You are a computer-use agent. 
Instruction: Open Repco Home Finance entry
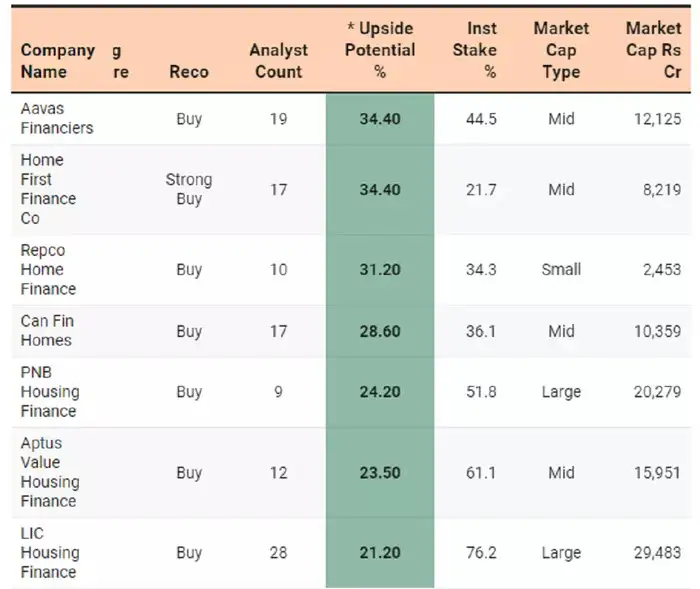pyautogui.click(x=48, y=269)
